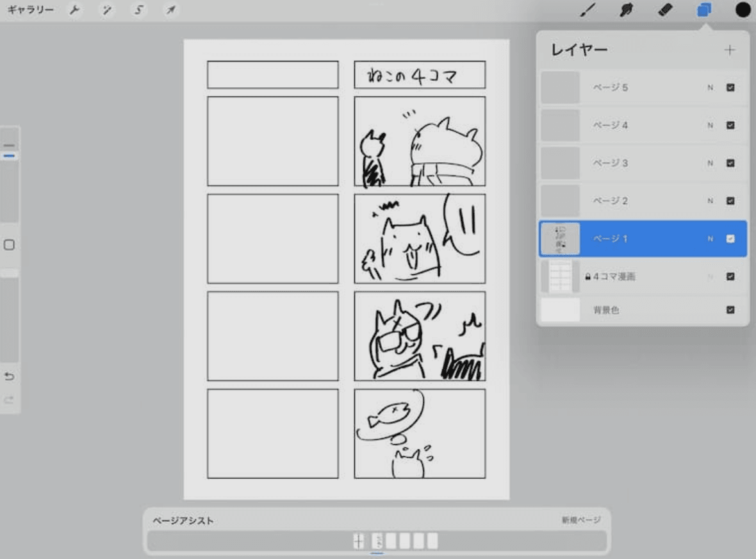This screenshot has width=756, height=559.
Task: Select the Smudge tool
Action: coord(626,10)
